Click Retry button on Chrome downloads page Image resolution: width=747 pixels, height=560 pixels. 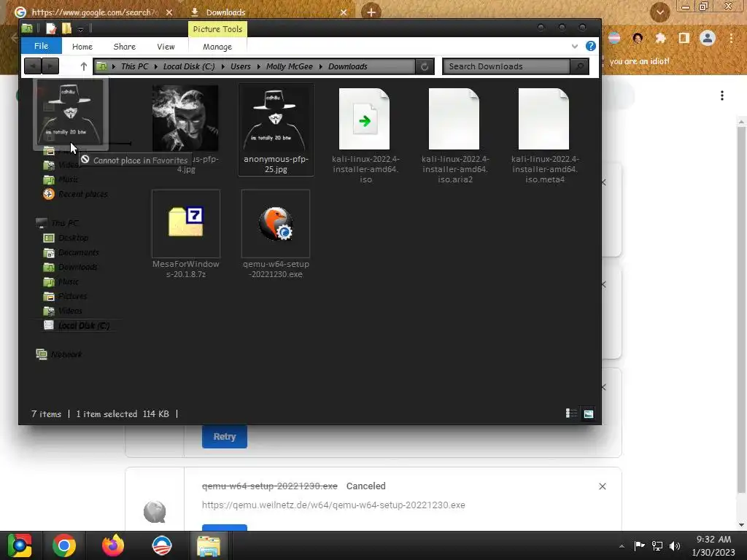225,437
